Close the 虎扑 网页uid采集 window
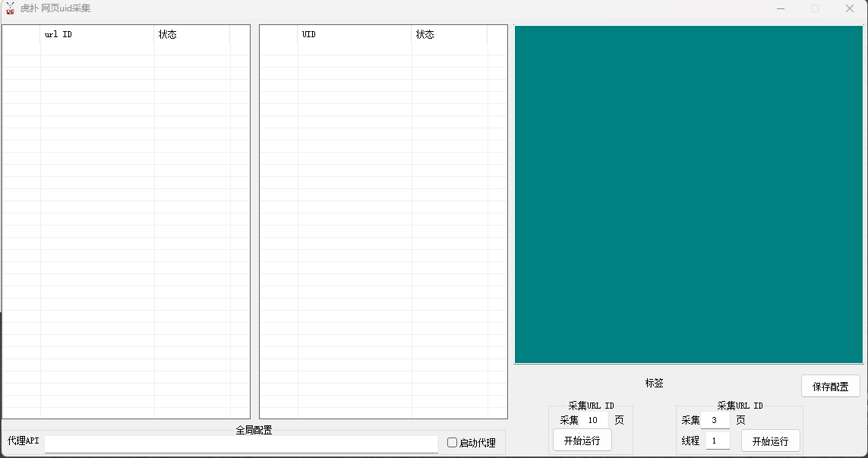This screenshot has height=458, width=868. point(849,8)
